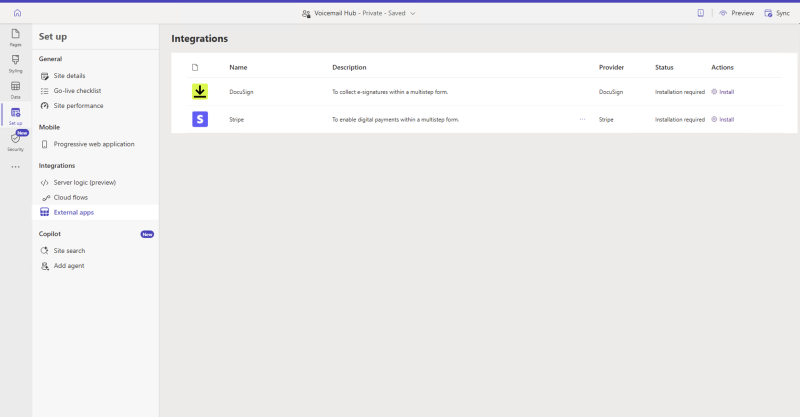Install the DocuSign integration
Image resolution: width=800 pixels, height=417 pixels.
(x=723, y=91)
